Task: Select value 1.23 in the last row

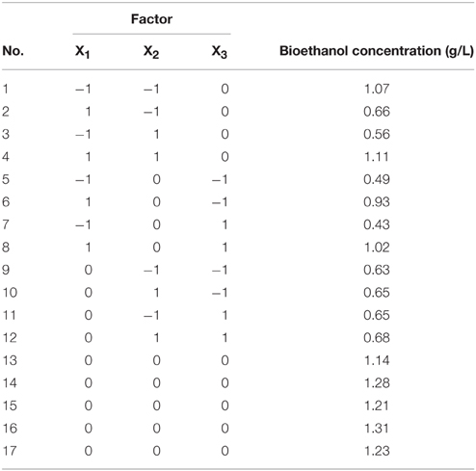Action: 377,451
